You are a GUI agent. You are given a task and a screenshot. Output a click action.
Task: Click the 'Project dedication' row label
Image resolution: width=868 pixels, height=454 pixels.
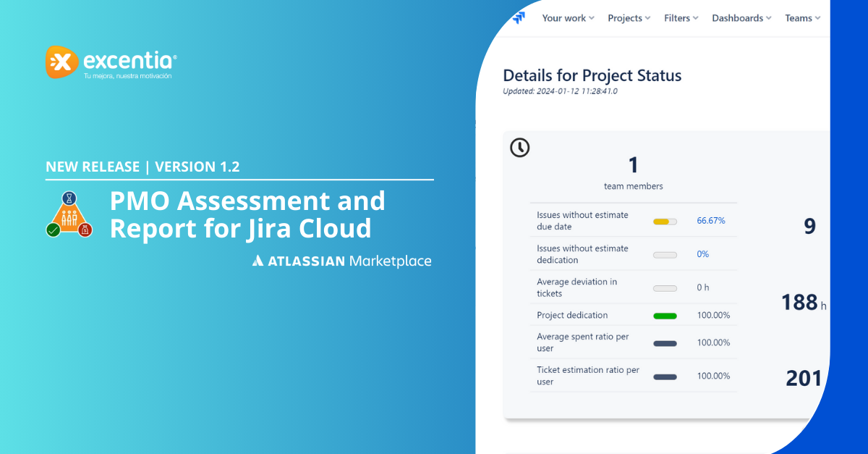pos(572,315)
